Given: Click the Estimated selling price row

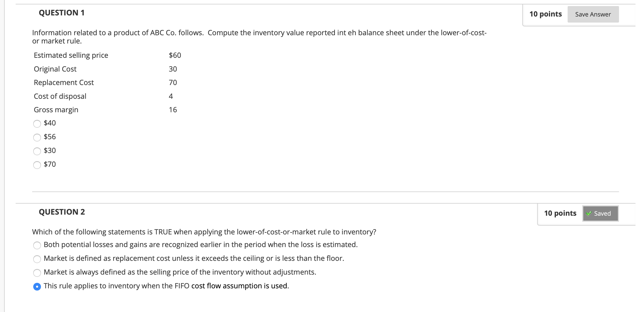Looking at the screenshot, I should point(71,55).
